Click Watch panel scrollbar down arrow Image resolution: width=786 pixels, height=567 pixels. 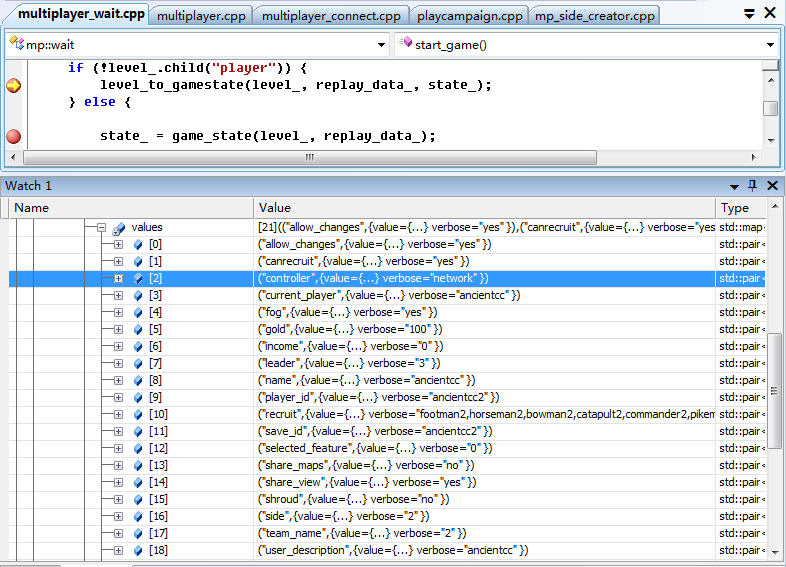tap(775, 552)
